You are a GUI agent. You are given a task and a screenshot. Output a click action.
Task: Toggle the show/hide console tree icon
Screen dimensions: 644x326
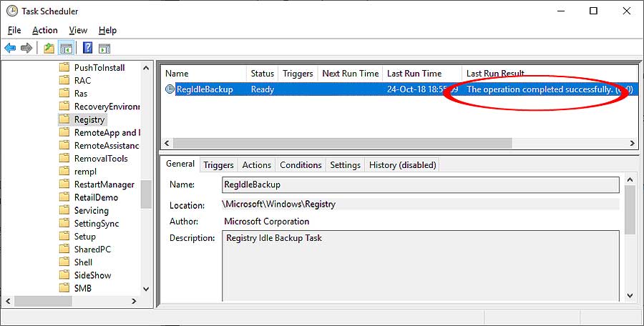click(x=66, y=48)
